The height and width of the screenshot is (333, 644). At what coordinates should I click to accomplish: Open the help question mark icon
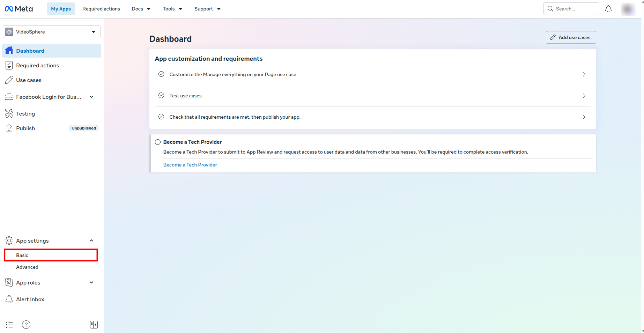click(26, 325)
